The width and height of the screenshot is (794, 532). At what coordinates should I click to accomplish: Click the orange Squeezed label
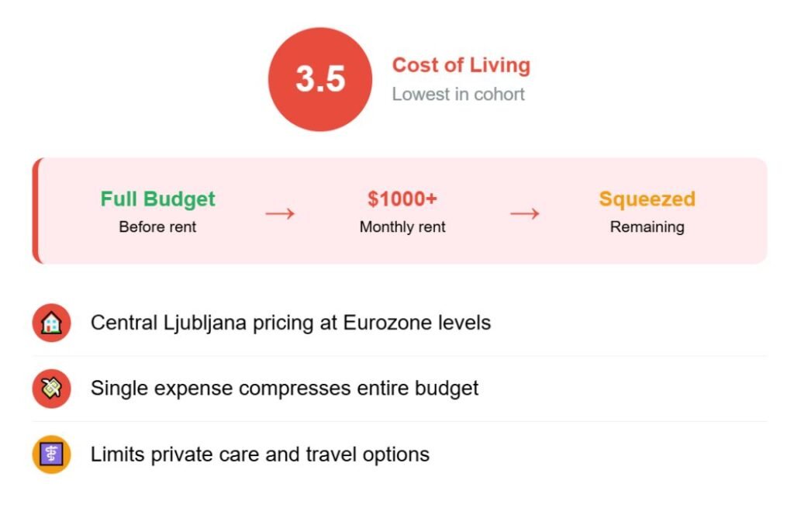(x=647, y=199)
